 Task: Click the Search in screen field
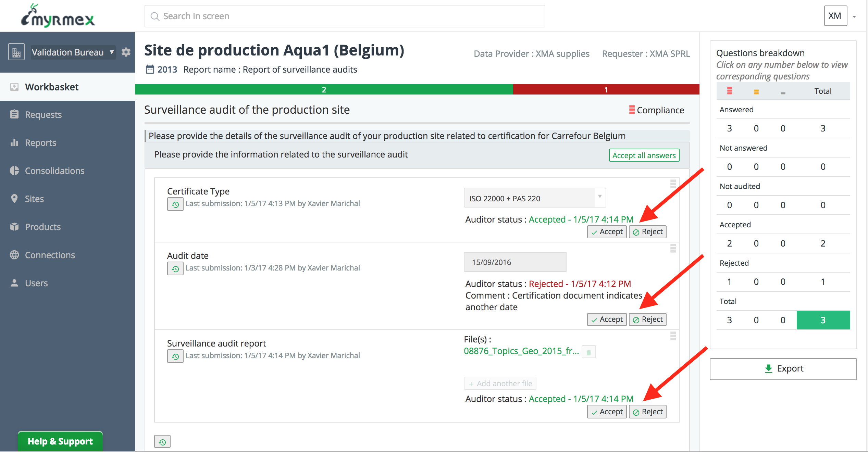point(344,16)
